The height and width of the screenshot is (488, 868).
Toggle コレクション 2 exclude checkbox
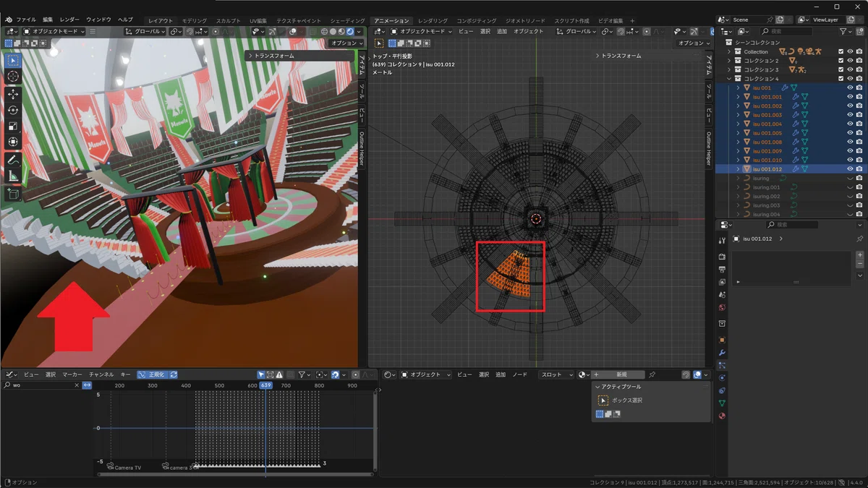840,61
